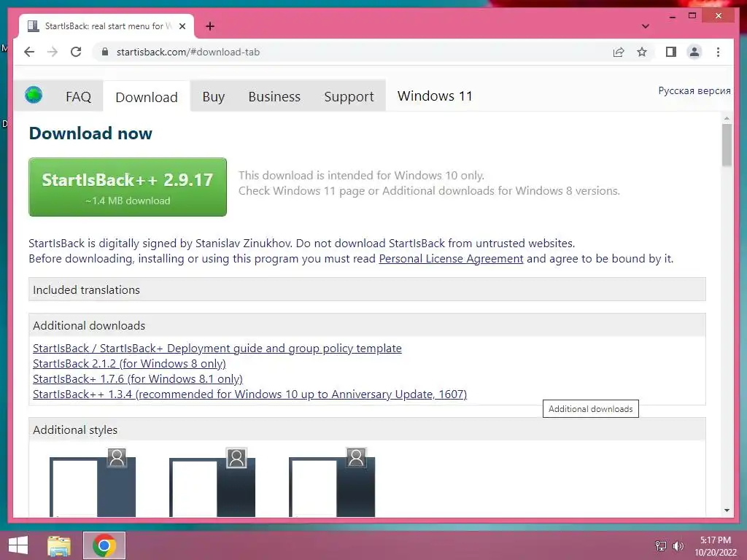Open Deployment guide and group policy template
Image resolution: width=747 pixels, height=560 pixels.
pyautogui.click(x=217, y=348)
